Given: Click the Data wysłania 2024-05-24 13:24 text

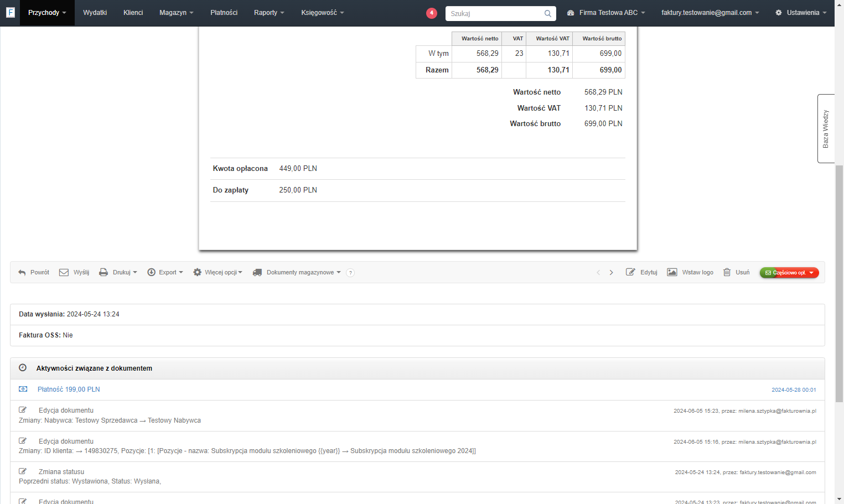Looking at the screenshot, I should coord(69,314).
